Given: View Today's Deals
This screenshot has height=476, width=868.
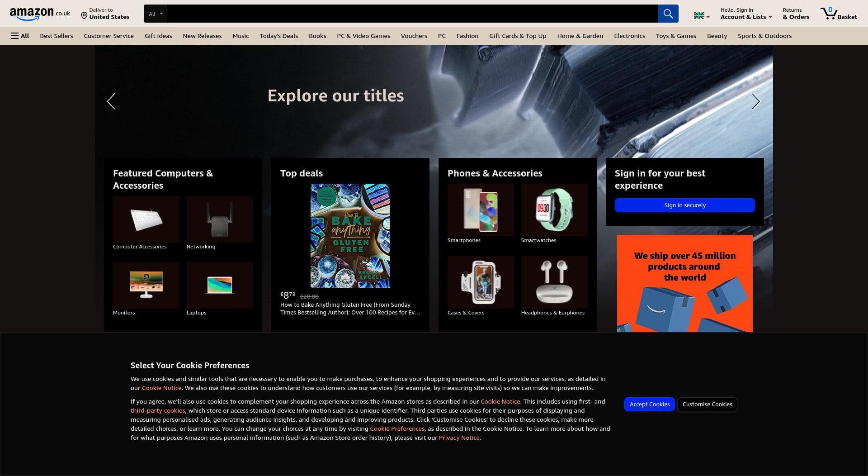Looking at the screenshot, I should [278, 36].
